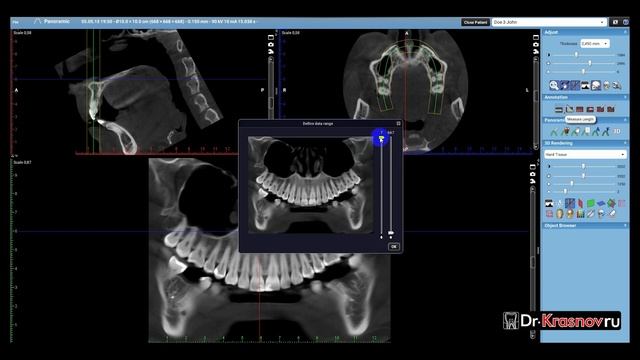The height and width of the screenshot is (360, 640).
Task: Maximize the Define data range dialog
Action: point(398,123)
